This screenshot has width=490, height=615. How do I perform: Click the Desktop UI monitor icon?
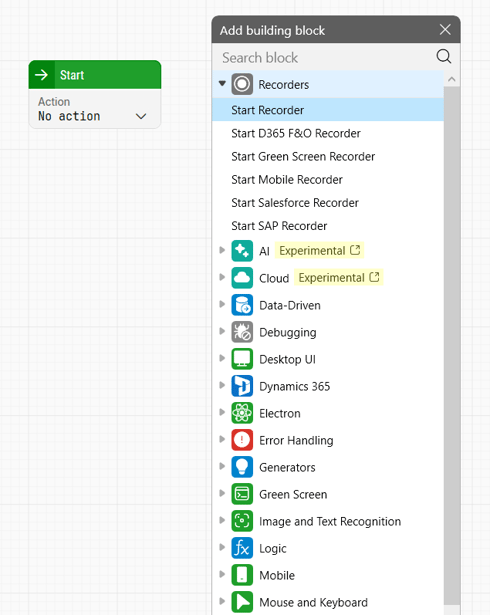coord(242,359)
